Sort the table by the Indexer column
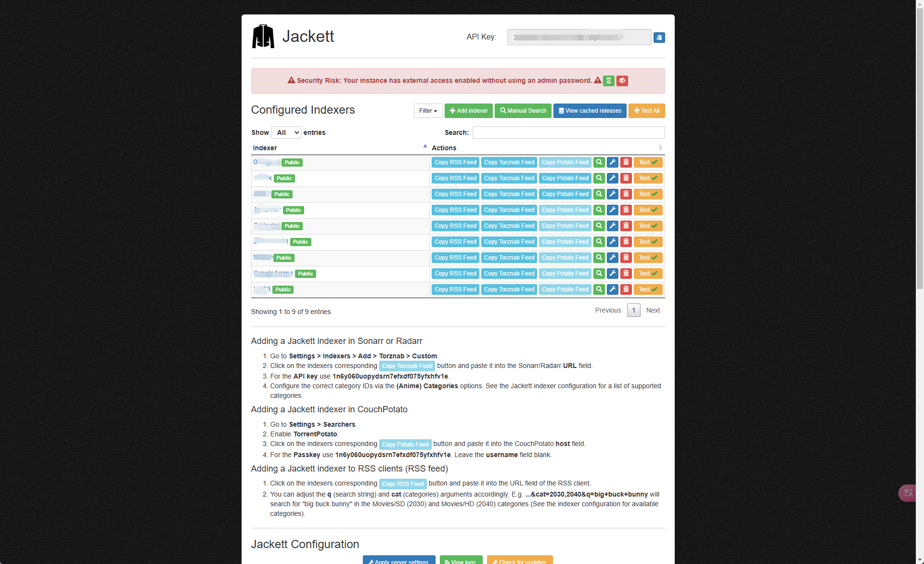Image resolution: width=924 pixels, height=564 pixels. [339, 148]
